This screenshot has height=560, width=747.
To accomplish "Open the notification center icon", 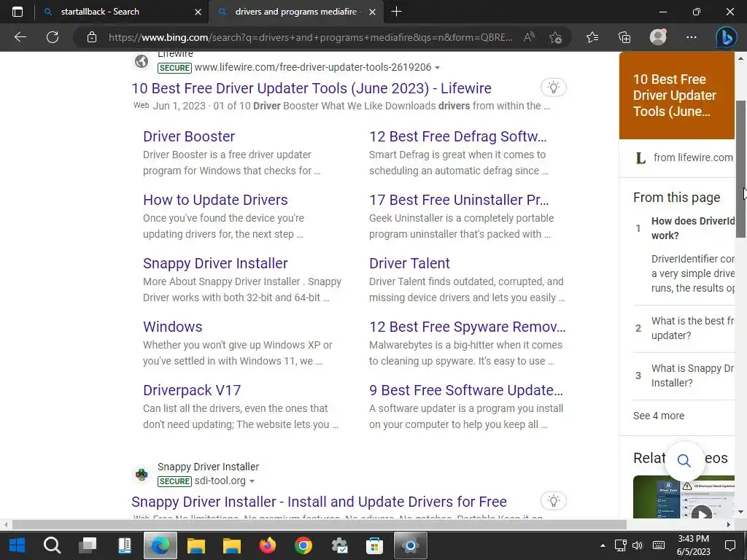I will click(x=729, y=545).
